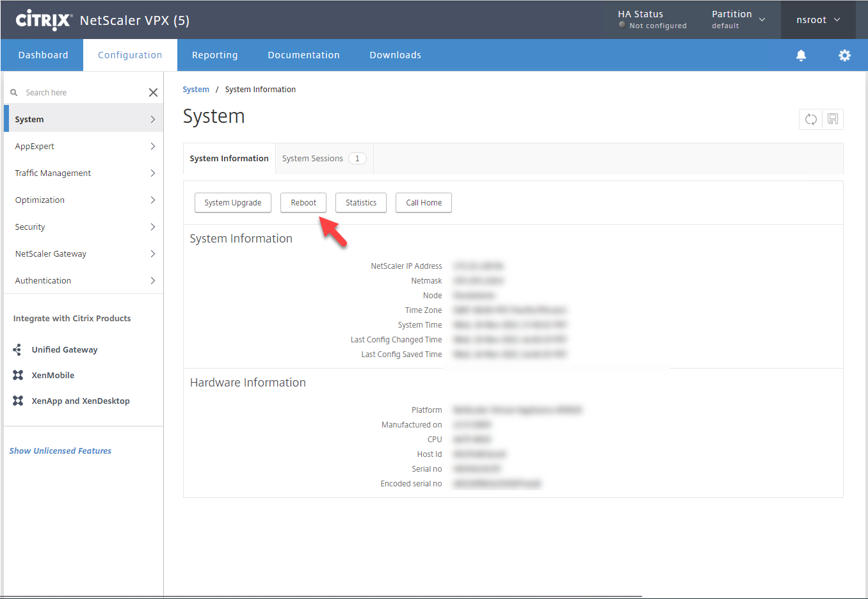Select AppExpert in the navigation
The height and width of the screenshot is (599, 868).
pyautogui.click(x=83, y=147)
